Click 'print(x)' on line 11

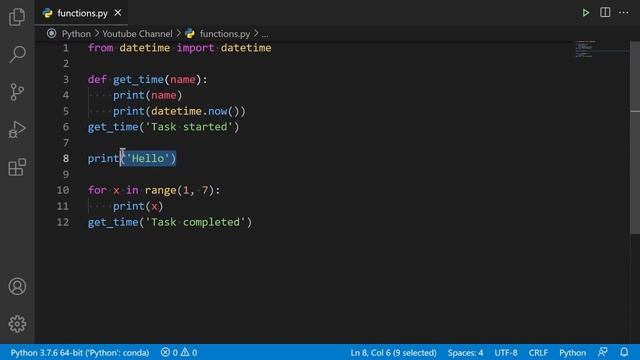click(x=138, y=206)
